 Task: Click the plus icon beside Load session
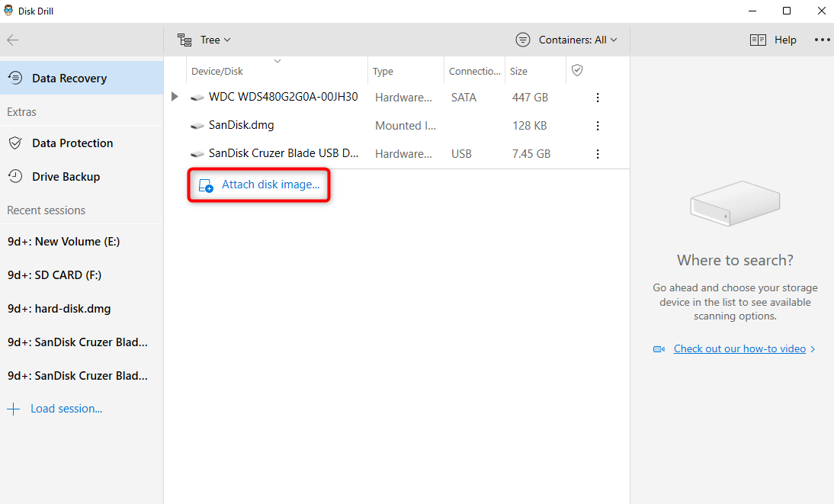click(x=13, y=409)
